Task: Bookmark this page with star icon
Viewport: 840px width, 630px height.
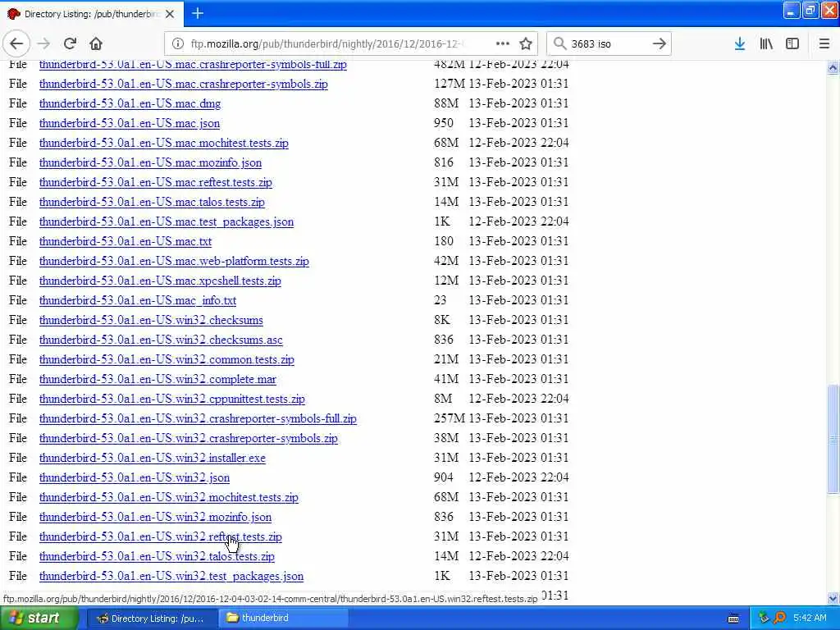Action: coord(526,43)
